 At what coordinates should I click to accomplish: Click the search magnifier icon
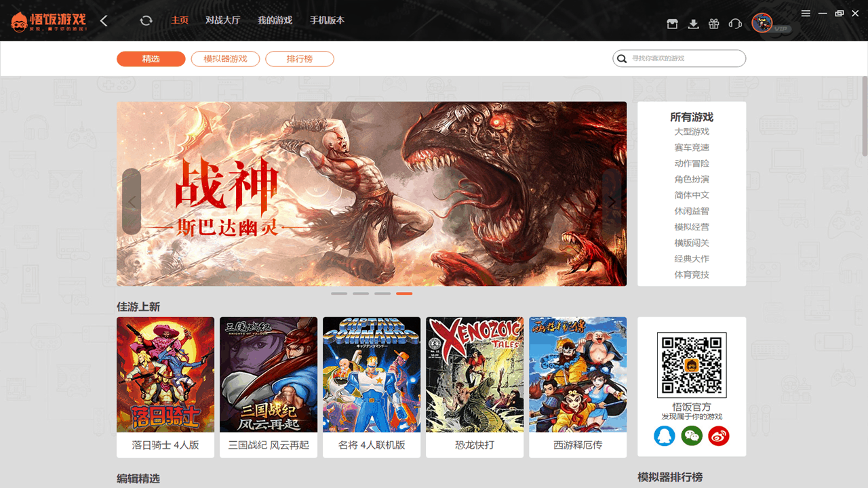pos(622,59)
